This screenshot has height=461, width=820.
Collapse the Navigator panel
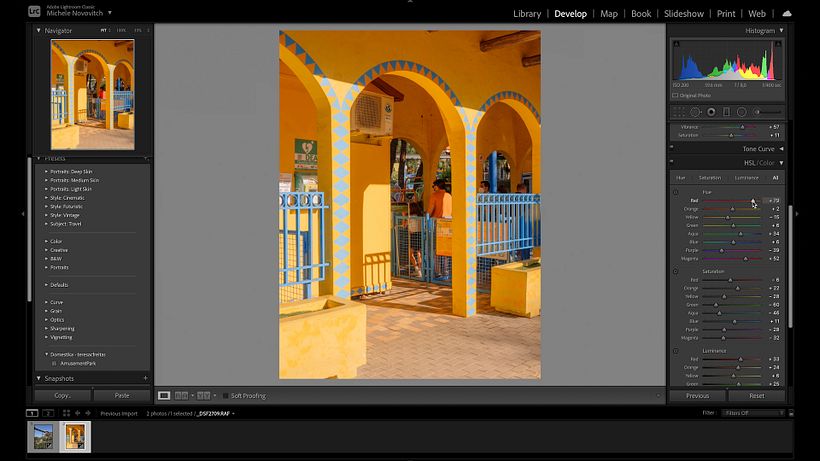[38, 30]
